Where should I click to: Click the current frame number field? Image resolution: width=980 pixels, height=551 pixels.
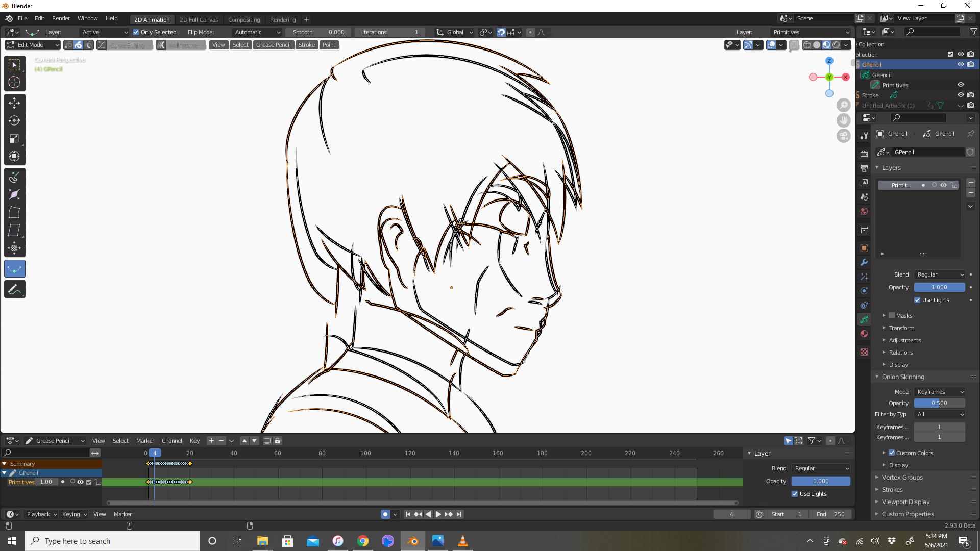click(x=731, y=514)
